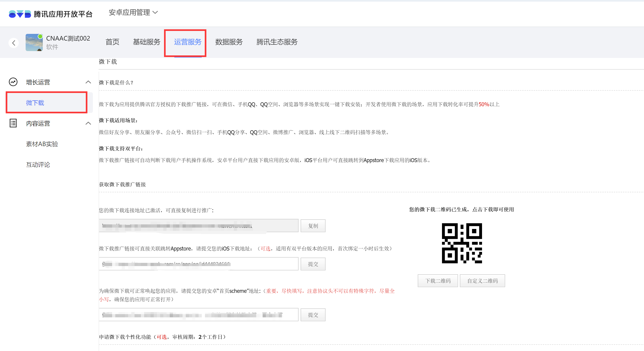Click the CNAAC测试002 app name

coord(68,38)
